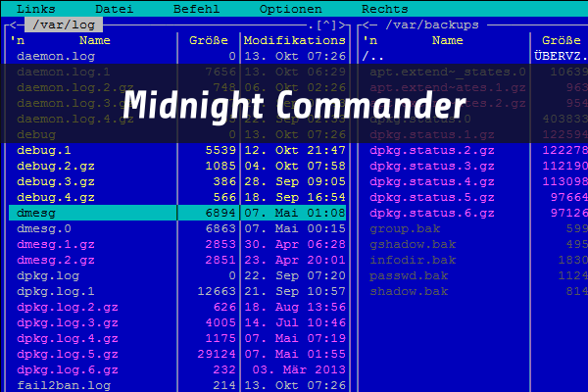Select dpkg.status.6.gz file
The height and width of the screenshot is (392, 588).
click(432, 213)
